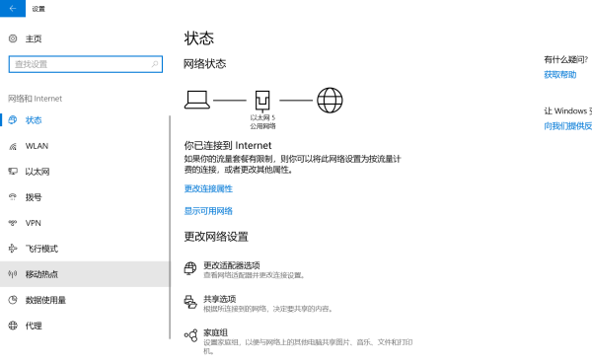Click the 查找设置 search field
Image resolution: width=592 pixels, height=364 pixels.
[86, 64]
